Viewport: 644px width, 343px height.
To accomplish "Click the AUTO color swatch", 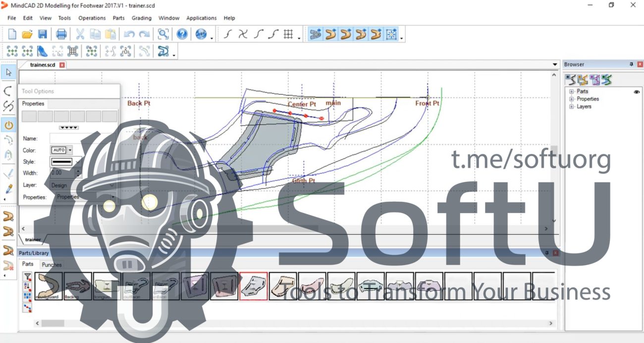I will (59, 150).
